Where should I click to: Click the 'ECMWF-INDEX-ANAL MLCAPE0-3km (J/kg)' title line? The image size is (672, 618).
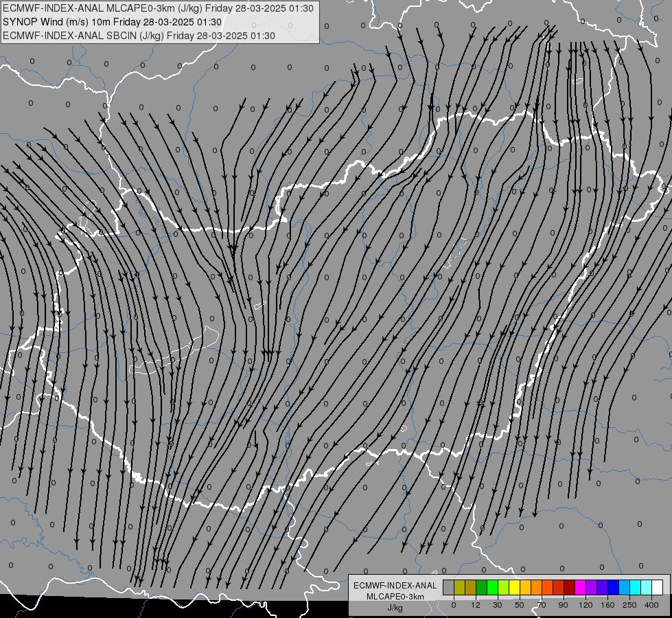click(158, 8)
